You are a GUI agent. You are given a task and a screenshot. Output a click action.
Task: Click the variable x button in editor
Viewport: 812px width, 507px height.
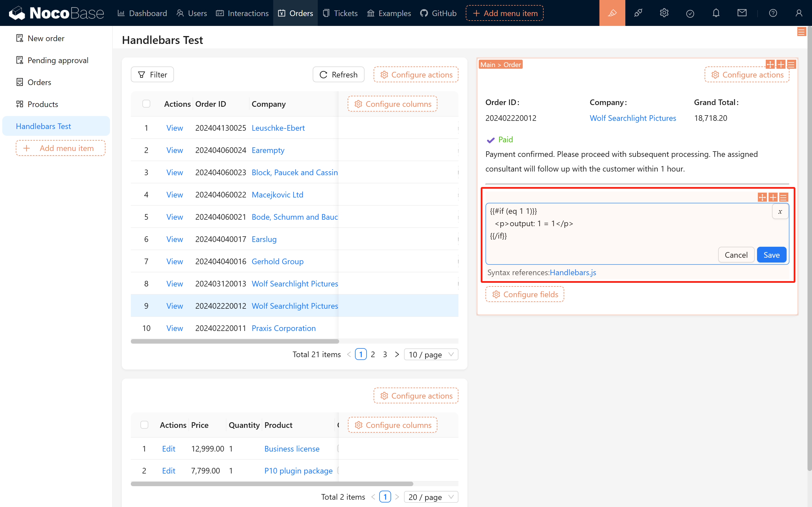pyautogui.click(x=780, y=212)
